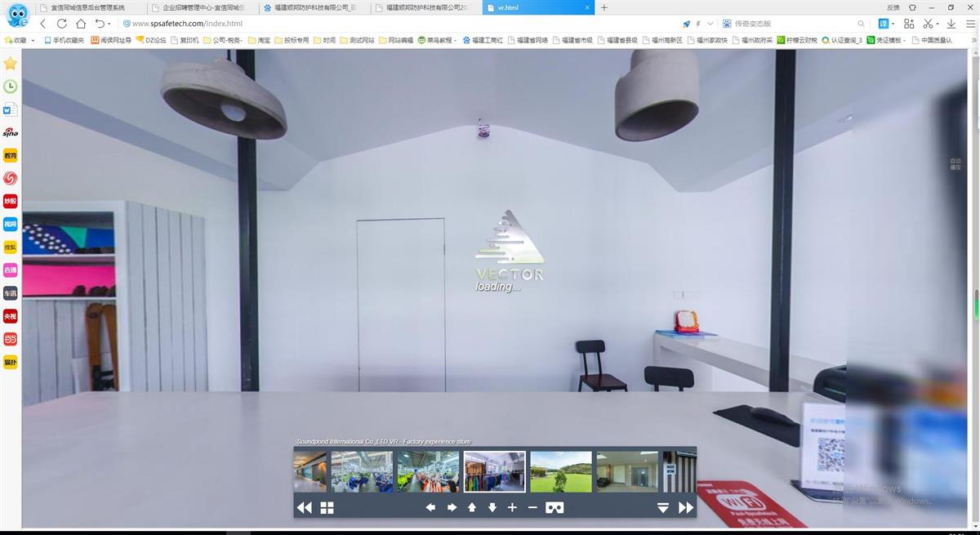The height and width of the screenshot is (535, 980).
Task: Open the Sina icon in sidebar
Action: [x=10, y=132]
